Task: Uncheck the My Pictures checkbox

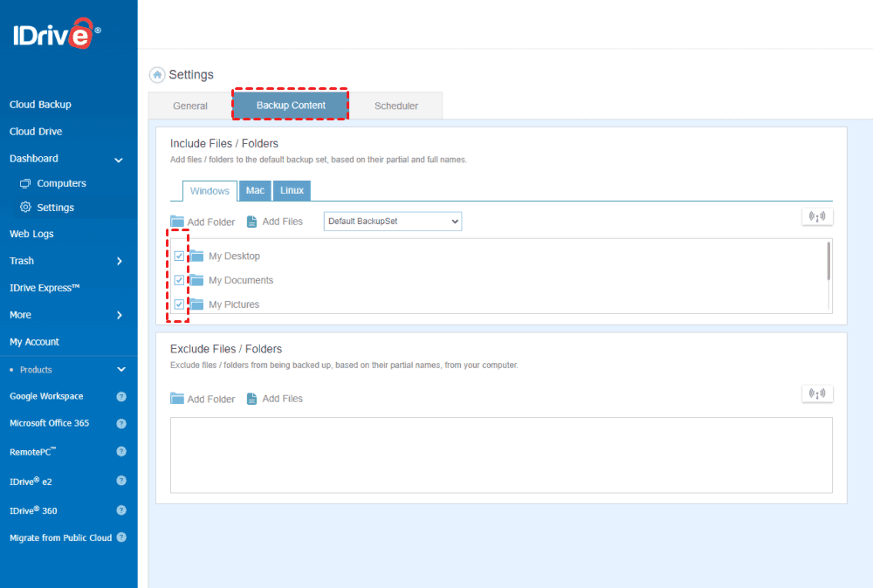Action: (x=179, y=304)
